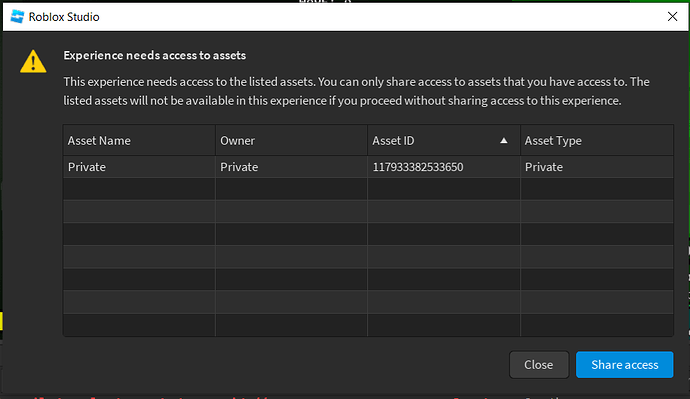The width and height of the screenshot is (690, 399).
Task: Click the empty Owner cell directly under Private
Action: coord(291,189)
